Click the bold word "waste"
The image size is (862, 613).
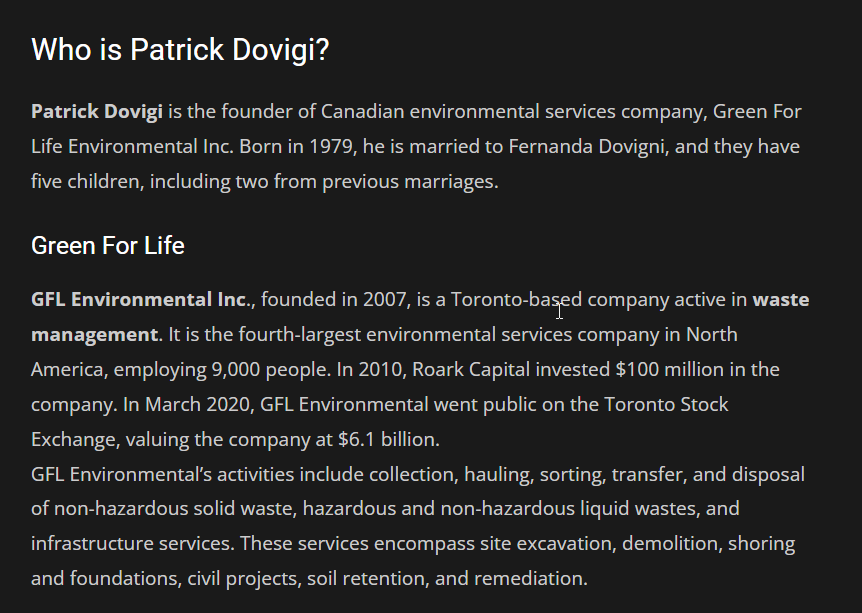(780, 299)
